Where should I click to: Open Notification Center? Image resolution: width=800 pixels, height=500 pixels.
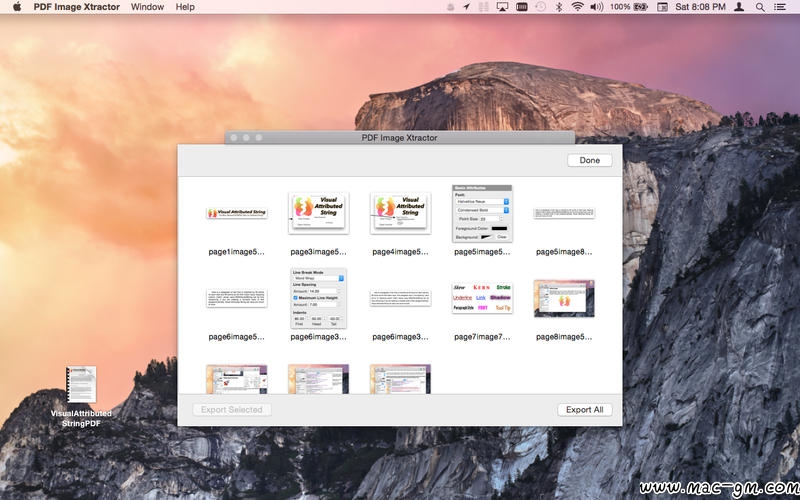pyautogui.click(x=780, y=7)
